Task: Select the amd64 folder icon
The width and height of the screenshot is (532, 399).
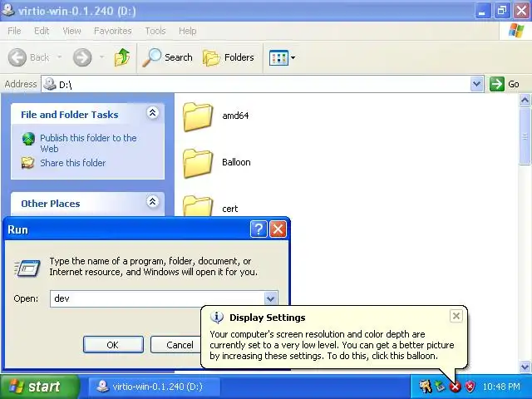Action: click(x=198, y=117)
